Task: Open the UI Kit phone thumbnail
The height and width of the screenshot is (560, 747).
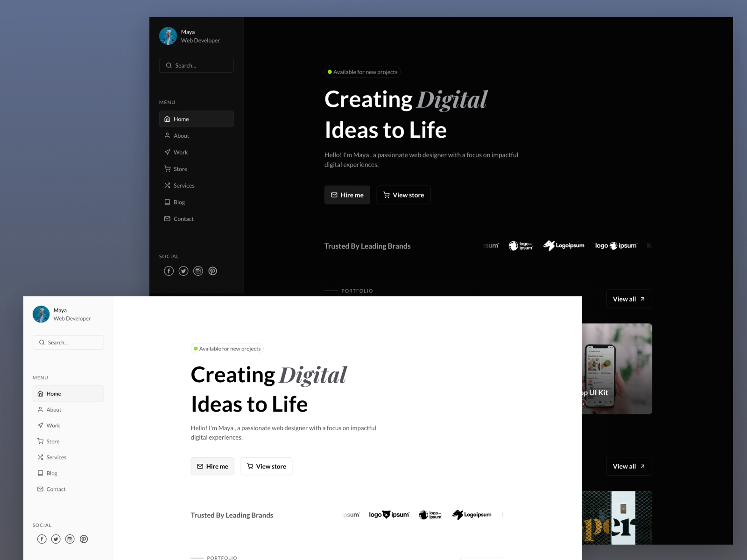Action: [617, 369]
